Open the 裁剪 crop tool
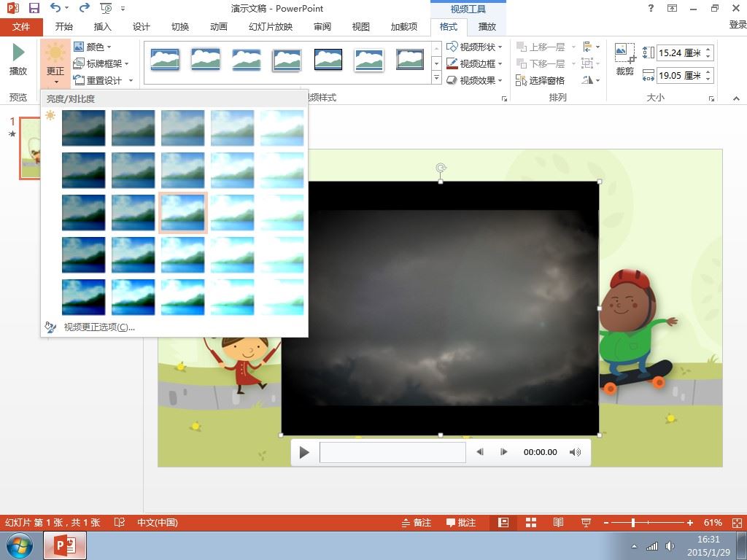The height and width of the screenshot is (560, 747). [x=624, y=60]
